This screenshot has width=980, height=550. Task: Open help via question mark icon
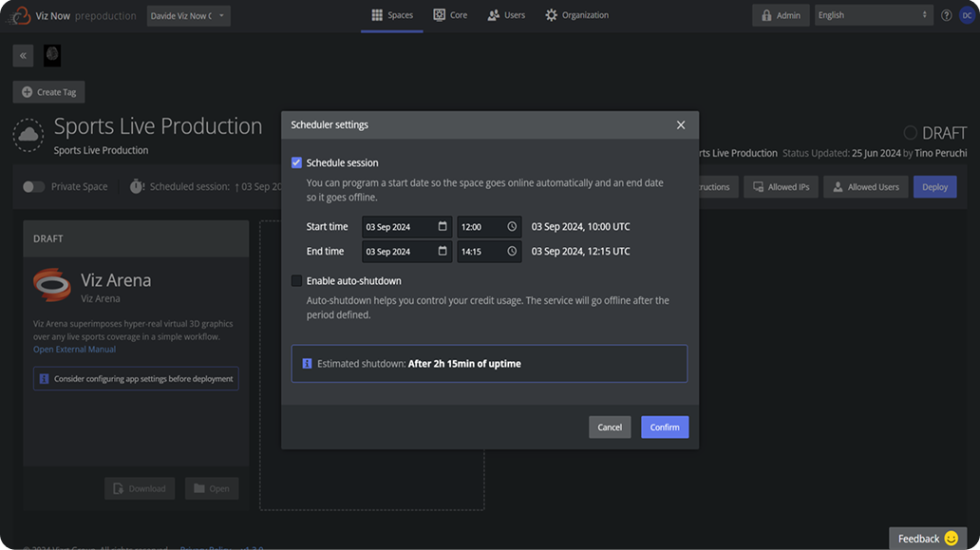[x=946, y=15]
